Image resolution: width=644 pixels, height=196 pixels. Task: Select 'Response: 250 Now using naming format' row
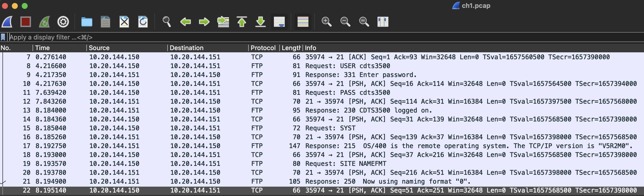322,181
